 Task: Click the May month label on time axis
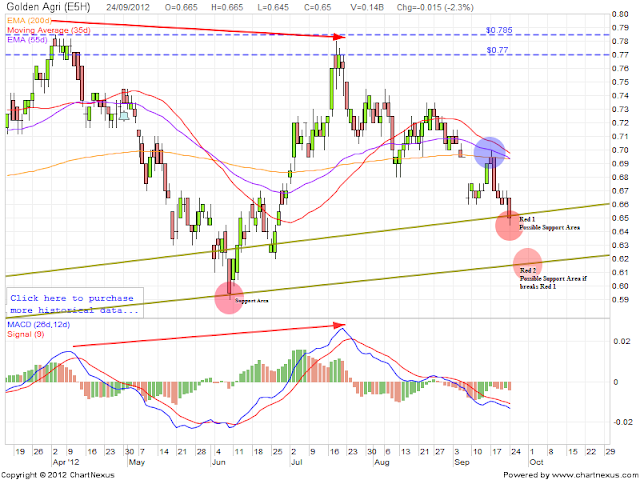136,462
